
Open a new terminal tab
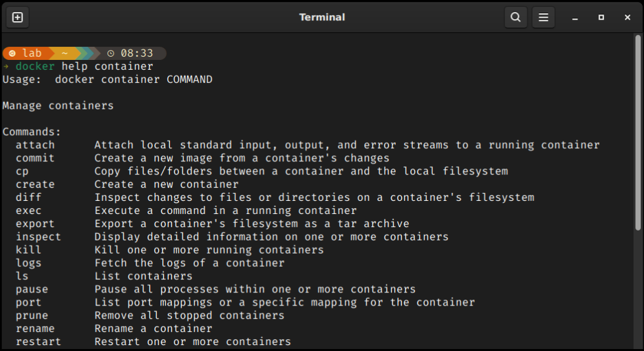18,17
